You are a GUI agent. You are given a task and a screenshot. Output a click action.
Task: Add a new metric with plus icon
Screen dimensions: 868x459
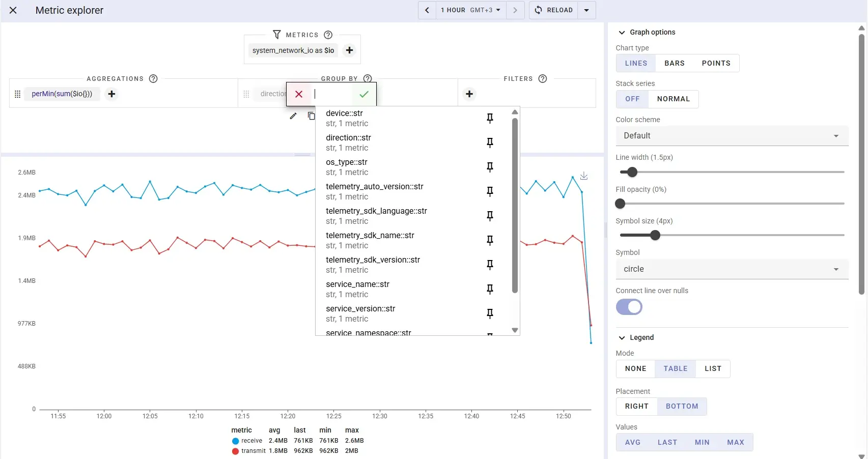[x=350, y=50]
